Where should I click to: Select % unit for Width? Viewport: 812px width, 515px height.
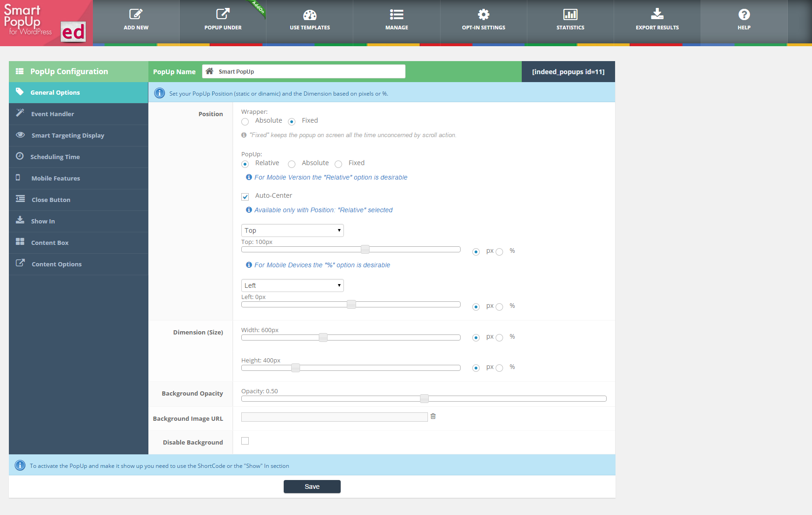click(499, 338)
